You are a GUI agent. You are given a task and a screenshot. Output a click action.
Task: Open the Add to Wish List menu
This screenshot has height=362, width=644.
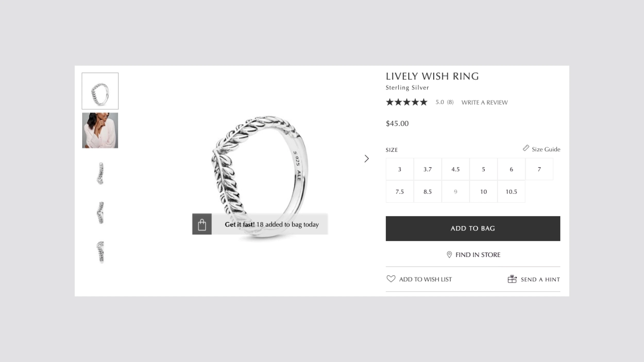pyautogui.click(x=419, y=279)
